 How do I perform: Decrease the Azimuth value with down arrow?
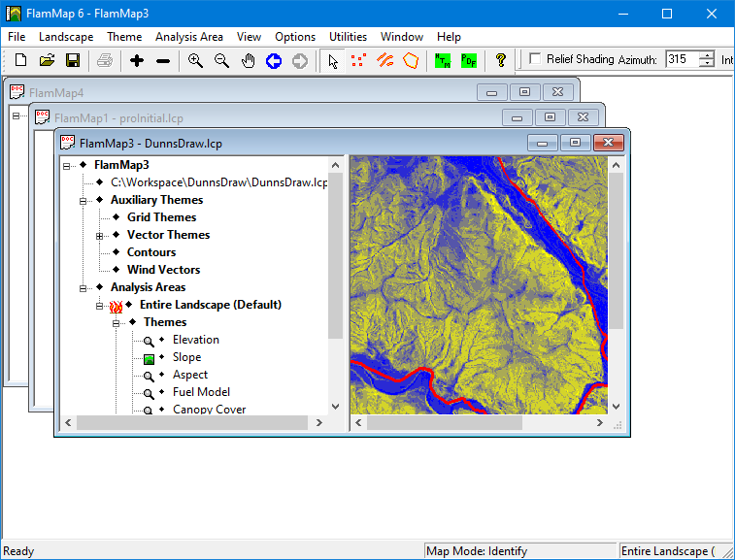tap(707, 63)
